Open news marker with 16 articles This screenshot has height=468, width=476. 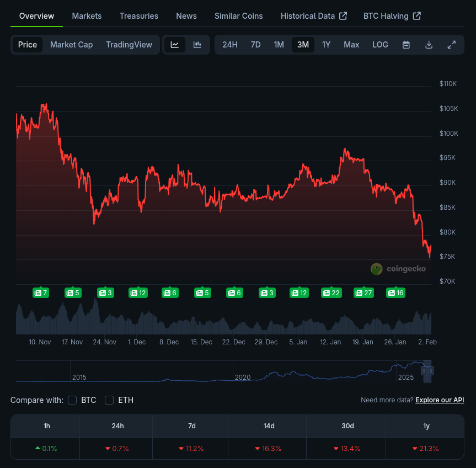pos(395,292)
